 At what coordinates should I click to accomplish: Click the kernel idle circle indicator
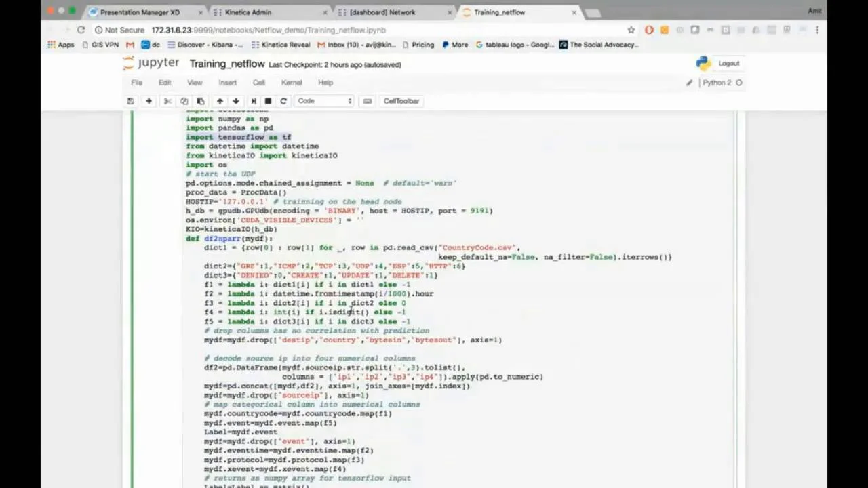pos(738,83)
